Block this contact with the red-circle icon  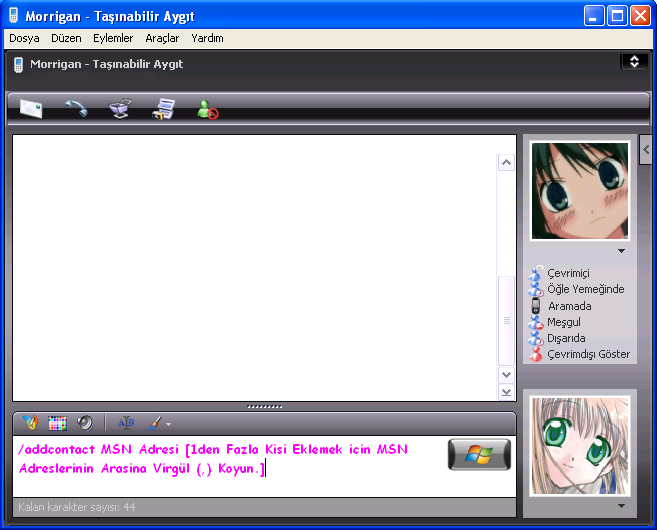click(x=208, y=109)
